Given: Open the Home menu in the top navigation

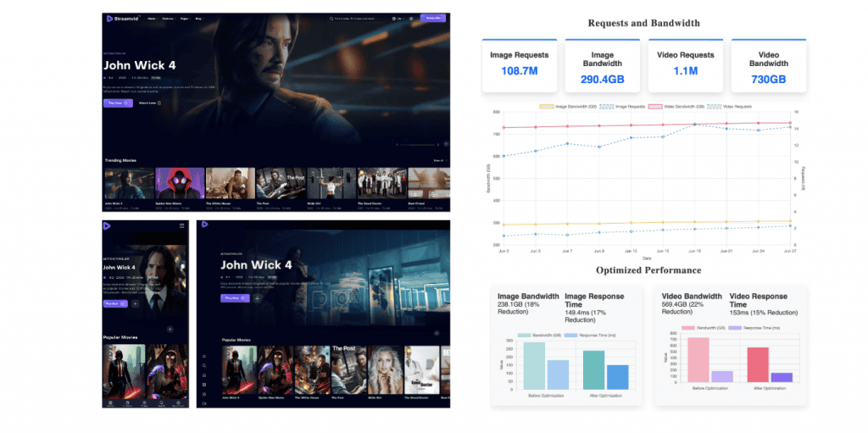Looking at the screenshot, I should coord(152,19).
